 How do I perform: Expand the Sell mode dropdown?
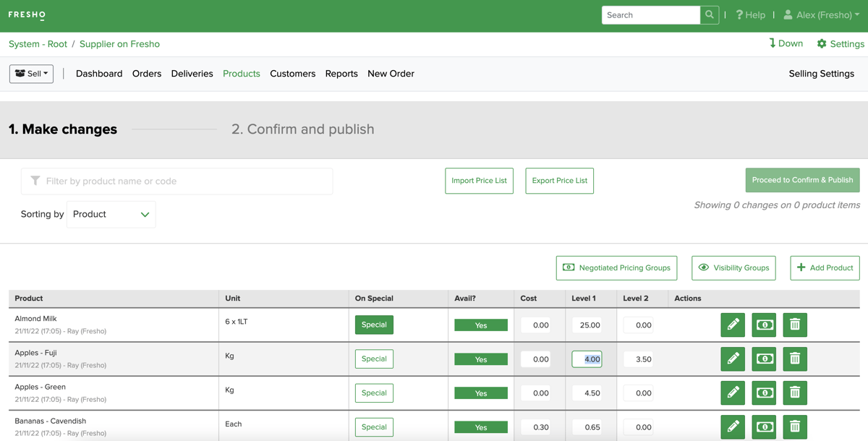tap(31, 74)
